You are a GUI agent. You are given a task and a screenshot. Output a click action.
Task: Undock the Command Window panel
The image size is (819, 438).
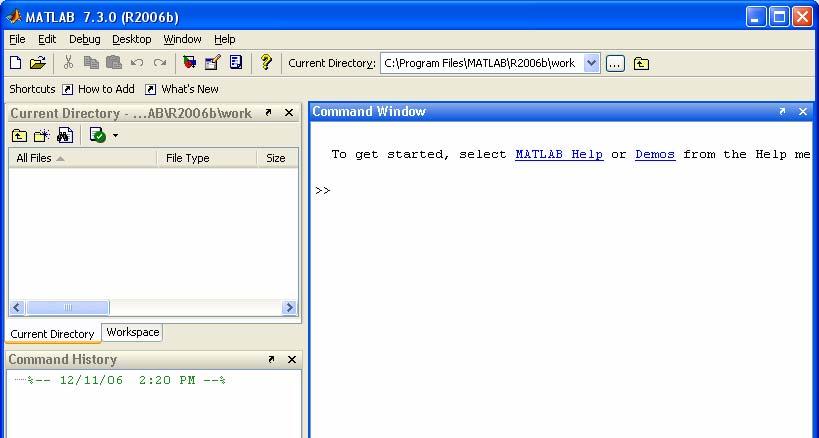pyautogui.click(x=782, y=111)
